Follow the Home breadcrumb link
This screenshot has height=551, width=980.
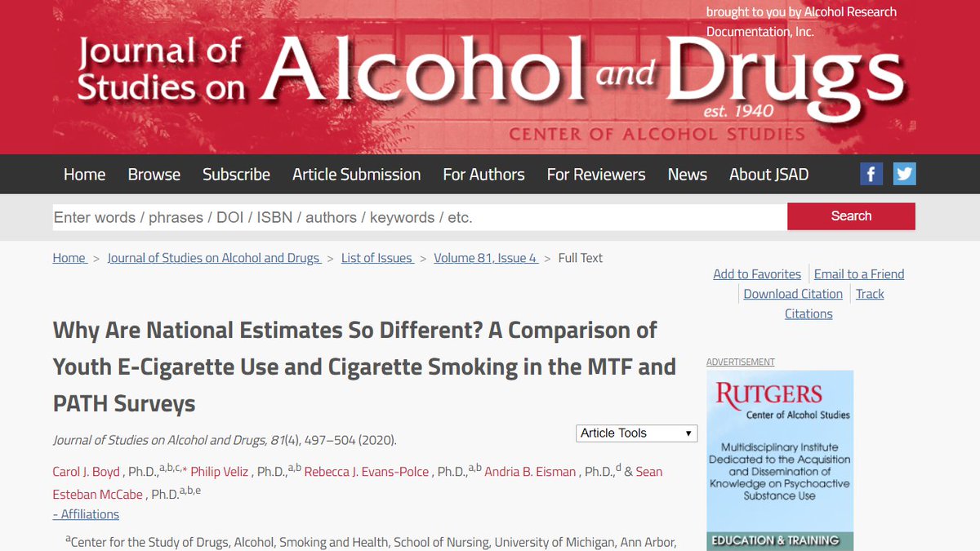point(69,258)
